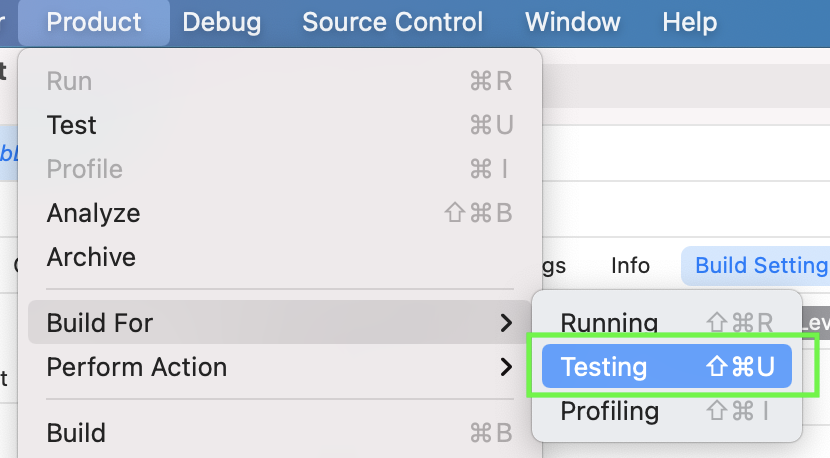Select the Perform Action menu entry
Image resolution: width=830 pixels, height=458 pixels.
pyautogui.click(x=137, y=367)
